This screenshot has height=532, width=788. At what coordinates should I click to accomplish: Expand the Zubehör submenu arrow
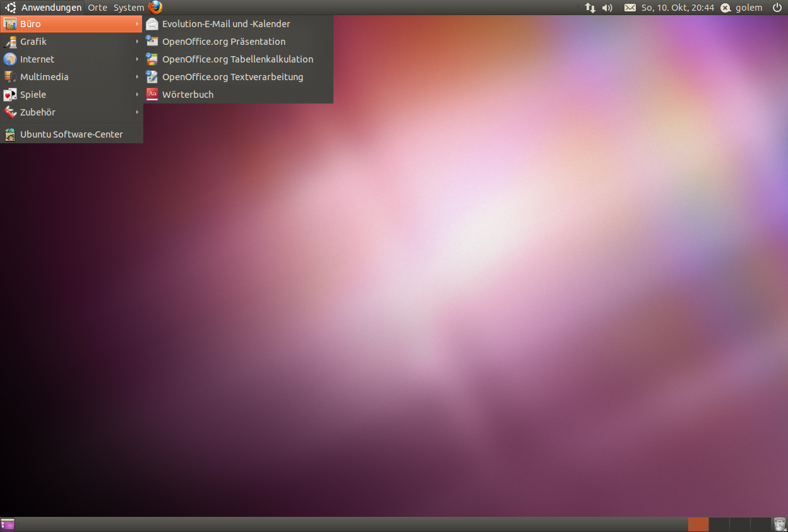click(x=137, y=112)
